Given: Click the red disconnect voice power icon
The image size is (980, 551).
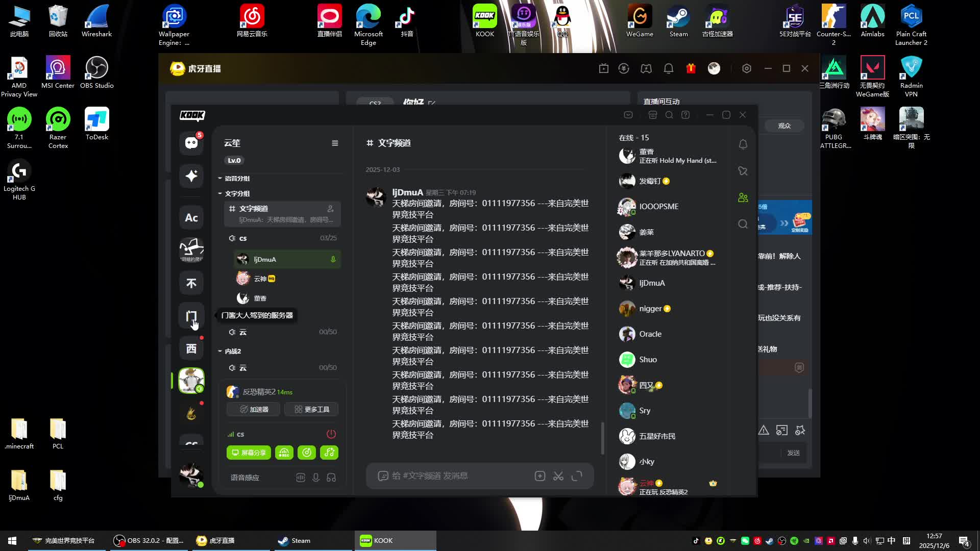Looking at the screenshot, I should [x=331, y=434].
